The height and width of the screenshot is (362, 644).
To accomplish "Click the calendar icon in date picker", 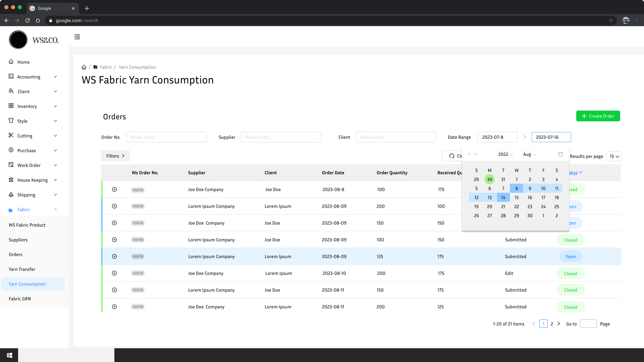I will (560, 154).
